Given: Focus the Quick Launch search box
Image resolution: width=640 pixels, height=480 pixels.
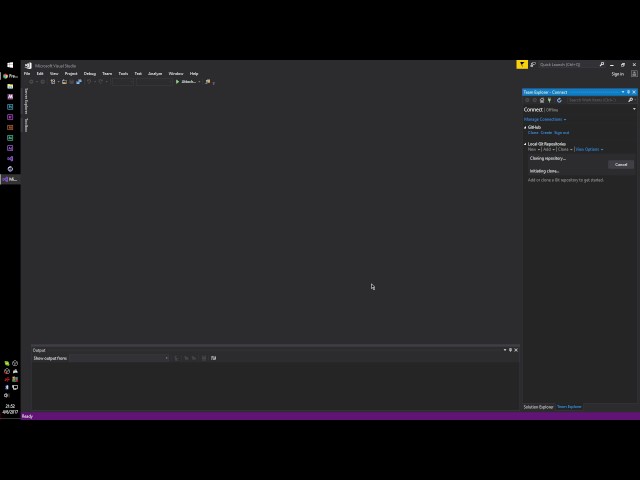Looking at the screenshot, I should tap(568, 64).
